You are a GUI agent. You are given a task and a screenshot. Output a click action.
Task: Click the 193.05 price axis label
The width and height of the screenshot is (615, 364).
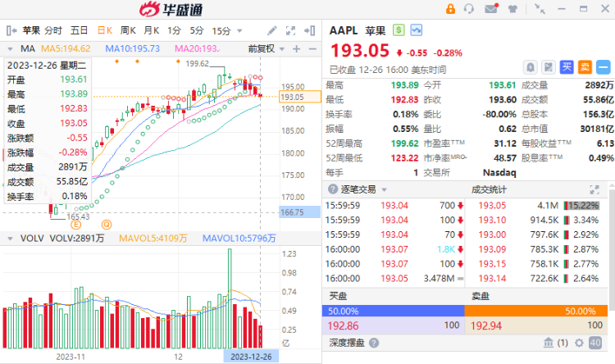coord(300,97)
